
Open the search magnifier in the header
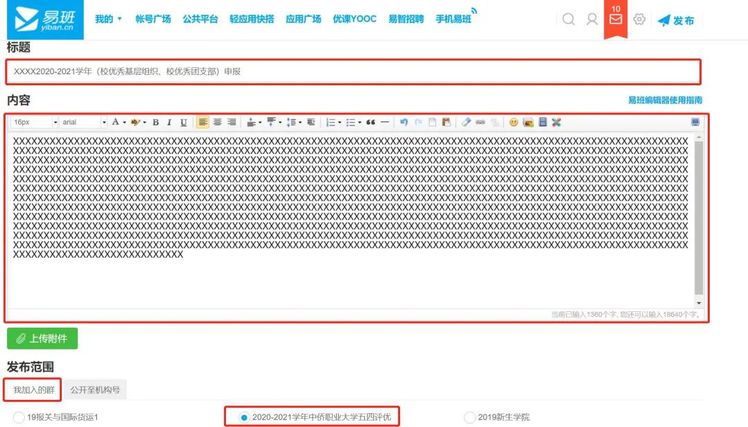click(x=568, y=19)
